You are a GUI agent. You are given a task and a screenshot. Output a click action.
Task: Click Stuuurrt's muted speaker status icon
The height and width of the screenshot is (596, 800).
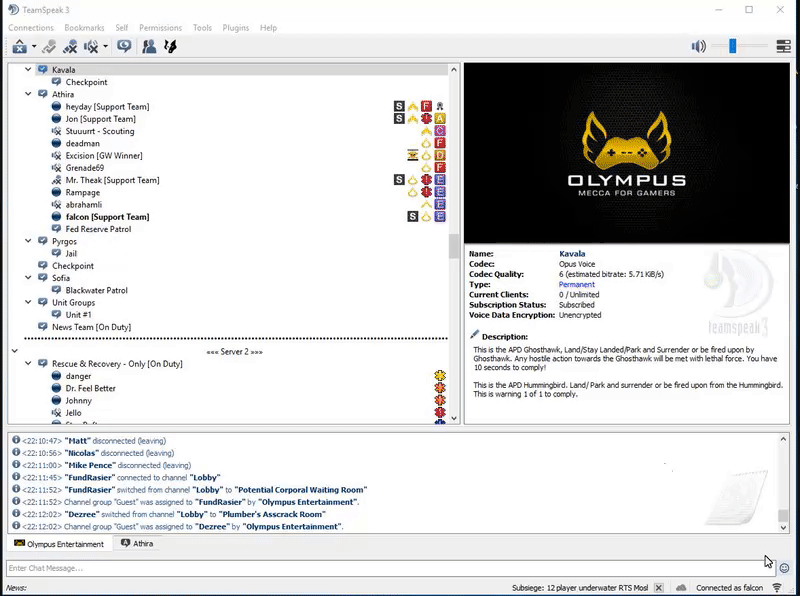click(x=56, y=131)
